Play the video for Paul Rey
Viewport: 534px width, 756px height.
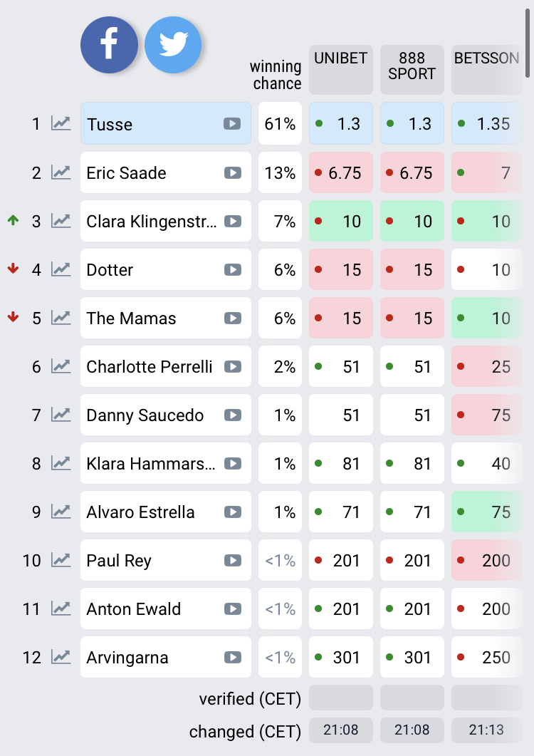[232, 560]
